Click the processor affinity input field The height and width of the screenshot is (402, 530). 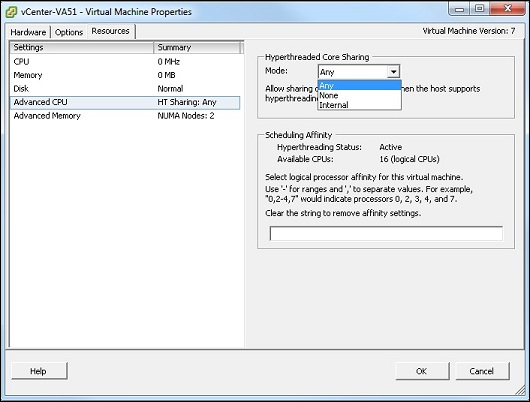[386, 234]
